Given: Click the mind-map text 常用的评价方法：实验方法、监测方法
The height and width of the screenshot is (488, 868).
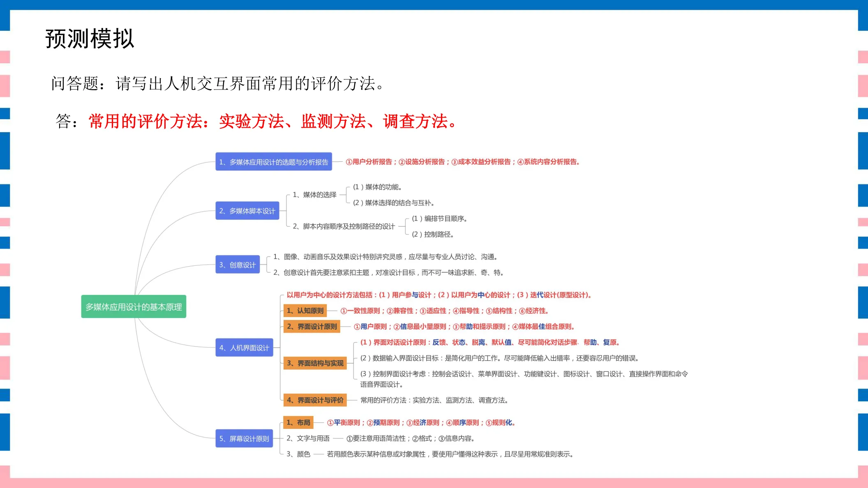Looking at the screenshot, I should coord(435,400).
